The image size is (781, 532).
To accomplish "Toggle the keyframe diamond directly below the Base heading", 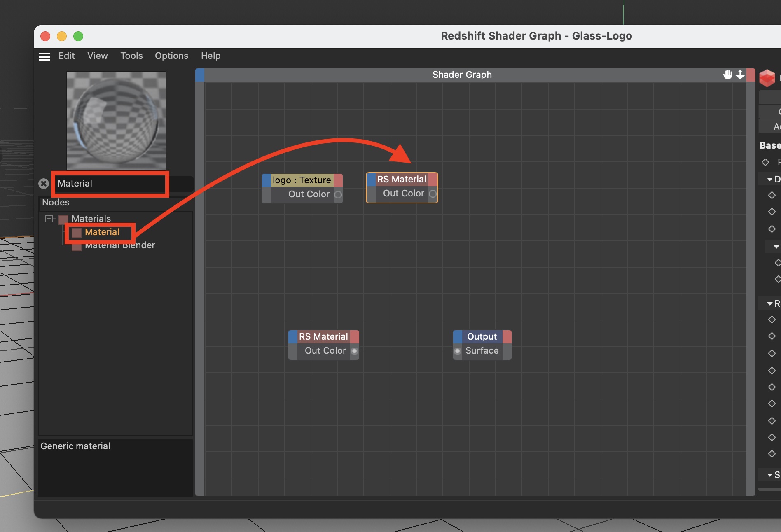I will [x=765, y=162].
